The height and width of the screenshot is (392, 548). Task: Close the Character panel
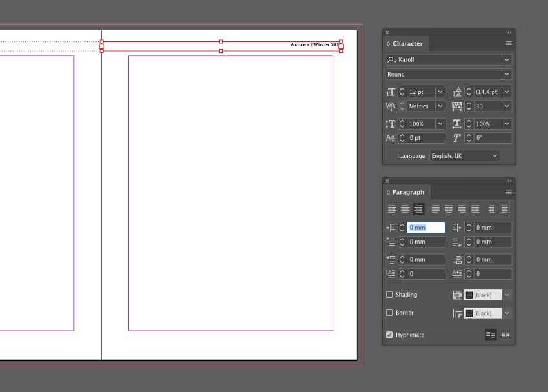coord(387,32)
